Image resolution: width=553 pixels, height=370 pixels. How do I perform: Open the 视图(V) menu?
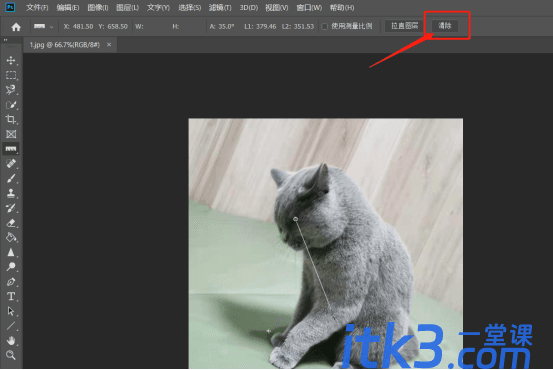coord(276,7)
